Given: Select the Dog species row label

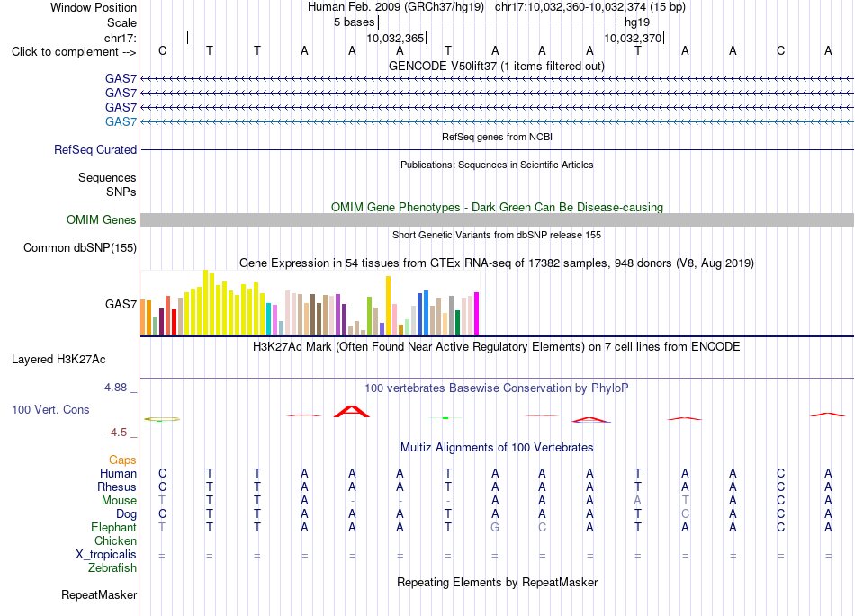Looking at the screenshot, I should click(127, 513).
